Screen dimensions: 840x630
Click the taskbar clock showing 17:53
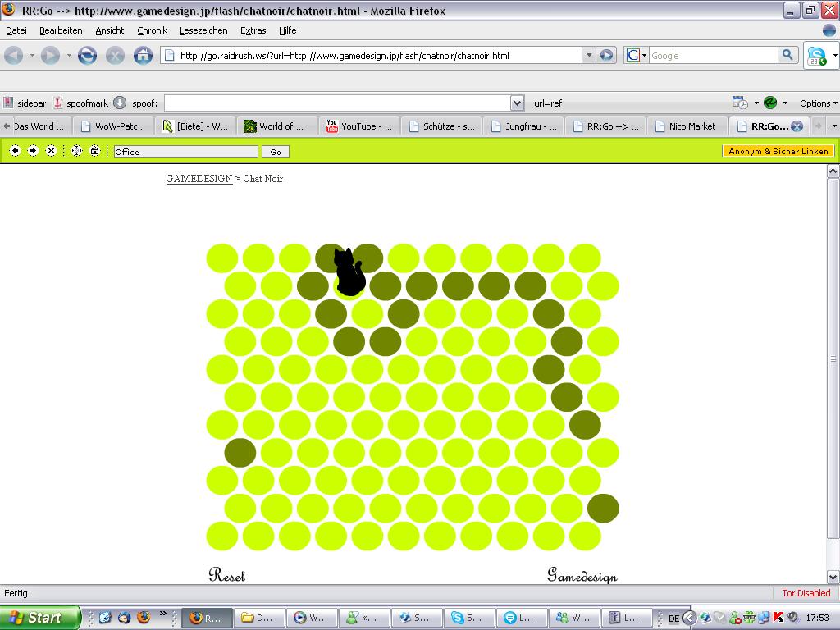pos(818,619)
